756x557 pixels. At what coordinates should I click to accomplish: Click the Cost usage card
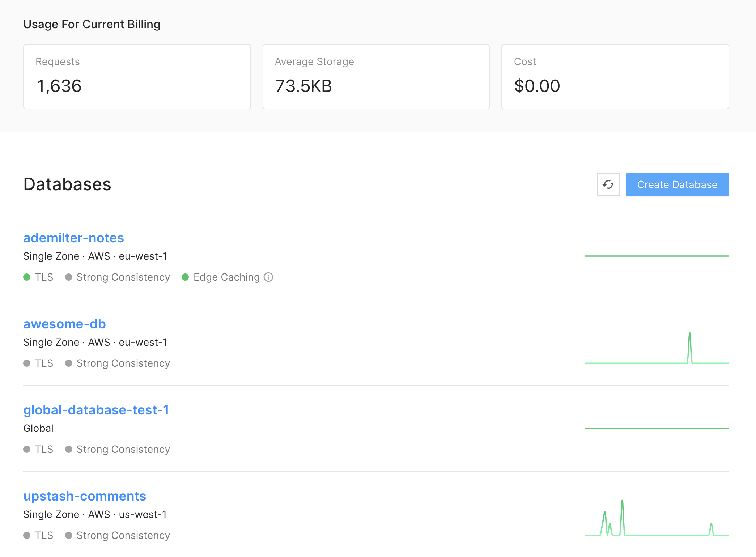pyautogui.click(x=615, y=77)
